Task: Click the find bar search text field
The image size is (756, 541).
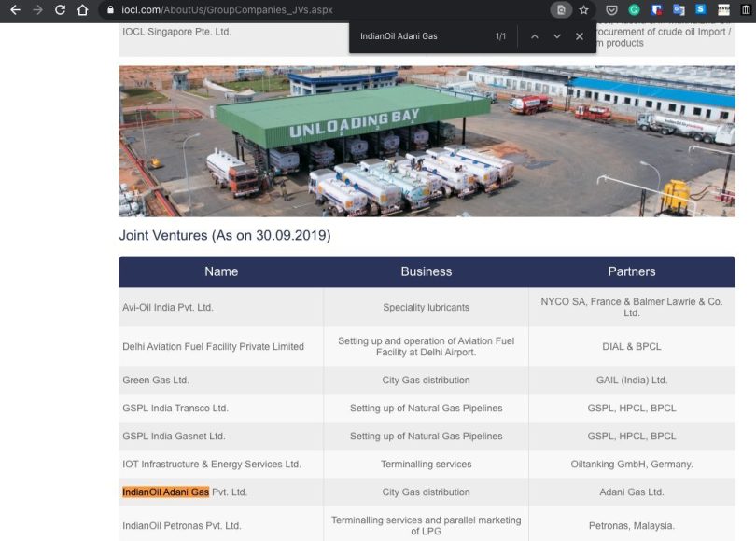Action: [420, 36]
